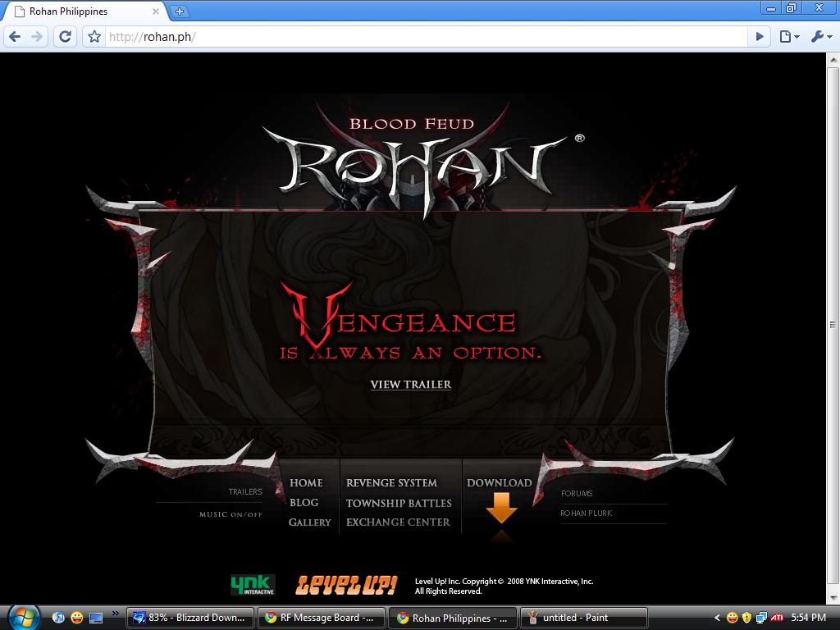Click the browser Back arrow
The height and width of the screenshot is (630, 840).
coord(15,36)
